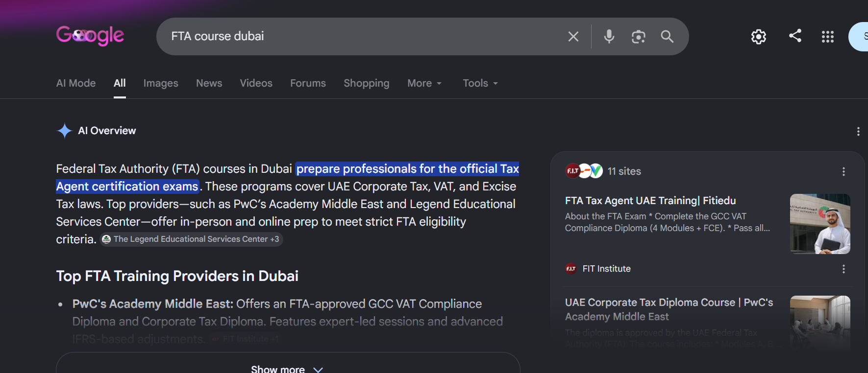
Task: Click heading 'Top FTA Training Providers in Dubai'
Action: (177, 276)
